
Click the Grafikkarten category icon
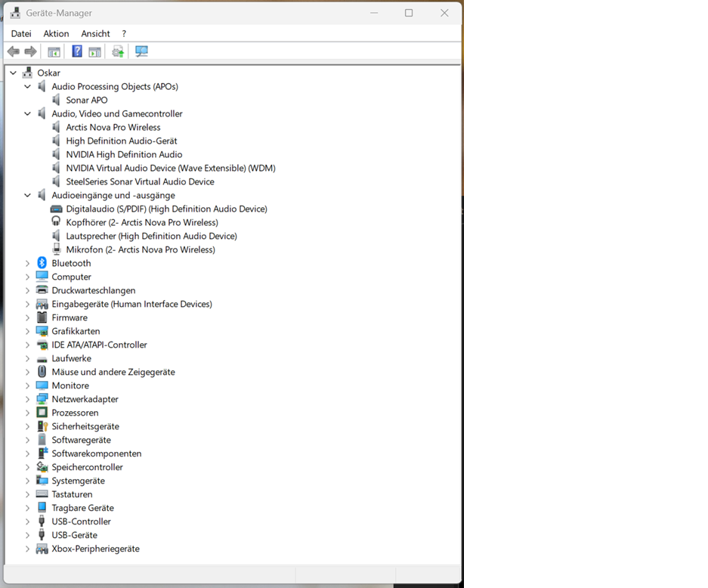(x=42, y=331)
